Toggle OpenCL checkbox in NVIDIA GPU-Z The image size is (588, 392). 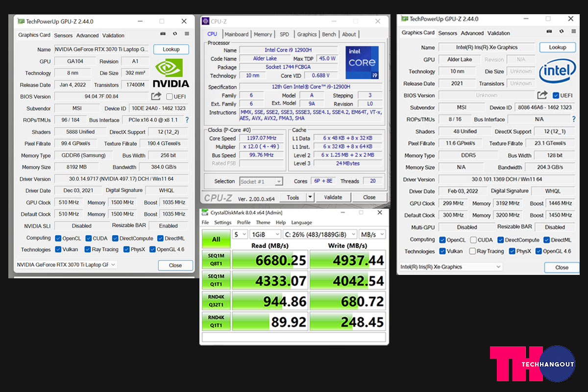[x=58, y=238]
